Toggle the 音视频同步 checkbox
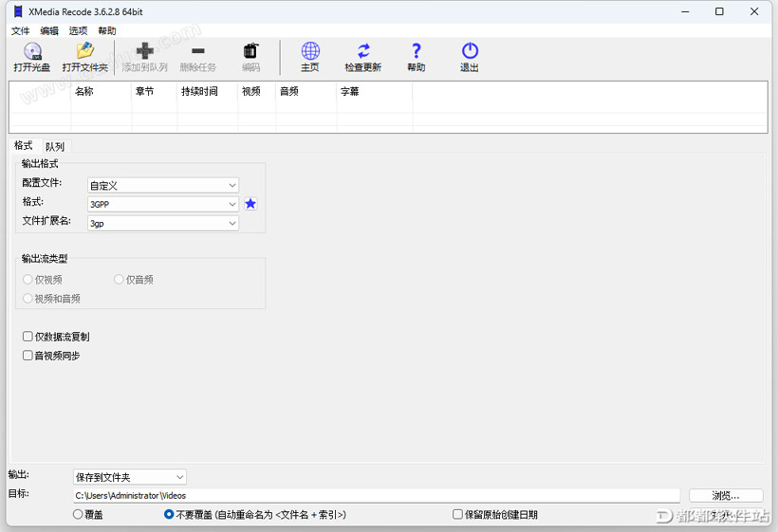 (x=28, y=356)
